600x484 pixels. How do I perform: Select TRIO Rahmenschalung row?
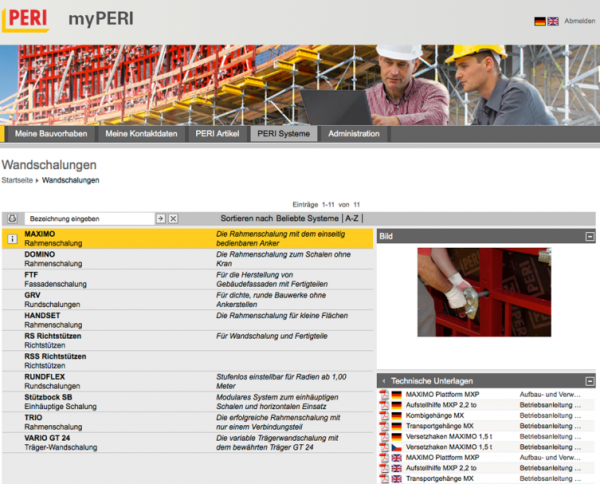188,422
